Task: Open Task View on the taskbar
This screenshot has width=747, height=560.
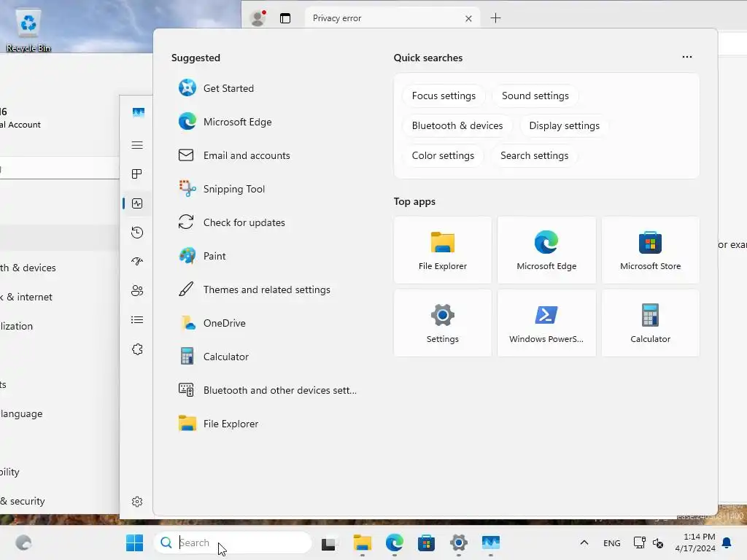Action: [329, 542]
